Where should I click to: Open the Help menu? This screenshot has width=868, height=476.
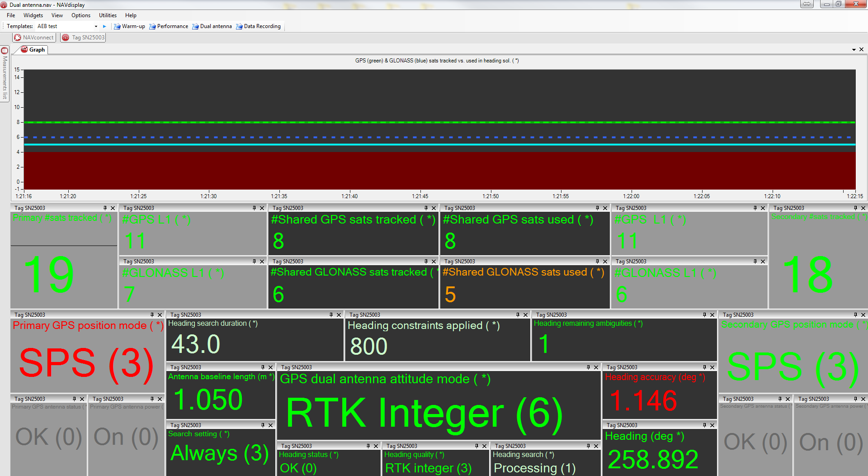click(131, 15)
